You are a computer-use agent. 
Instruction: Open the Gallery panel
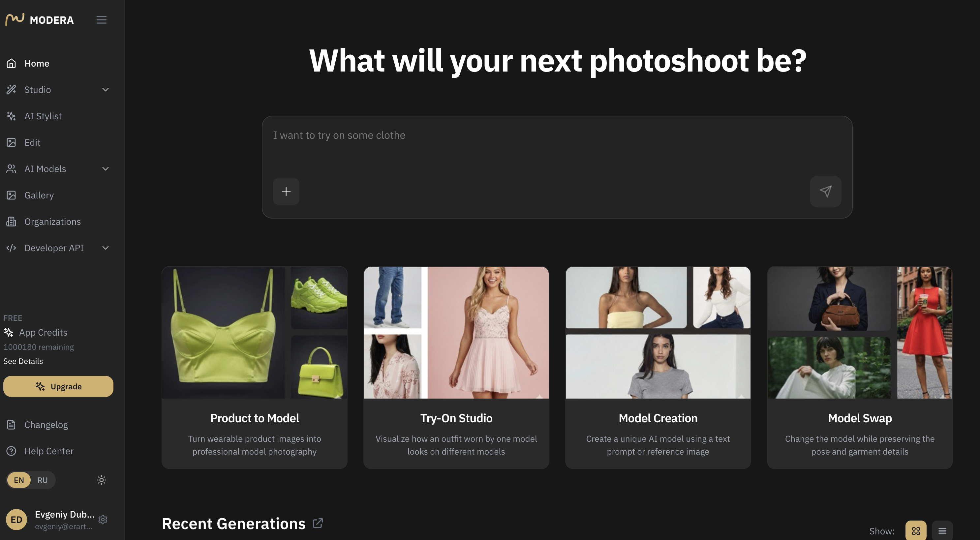pyautogui.click(x=39, y=195)
